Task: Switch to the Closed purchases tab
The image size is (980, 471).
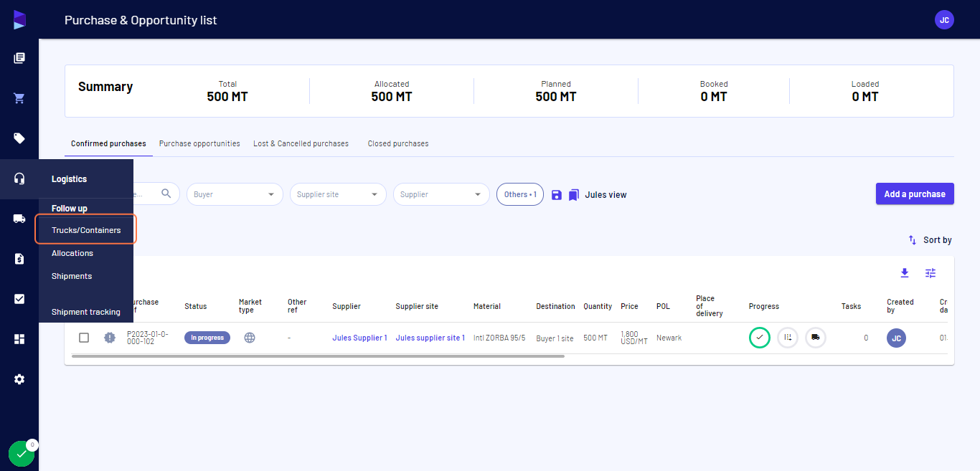Action: 398,143
